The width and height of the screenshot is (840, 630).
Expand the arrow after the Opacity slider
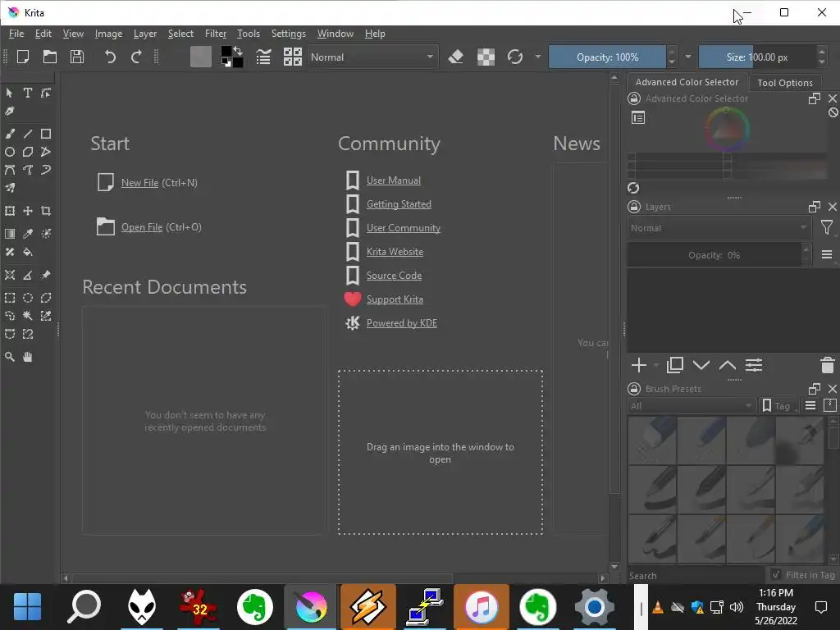point(688,57)
